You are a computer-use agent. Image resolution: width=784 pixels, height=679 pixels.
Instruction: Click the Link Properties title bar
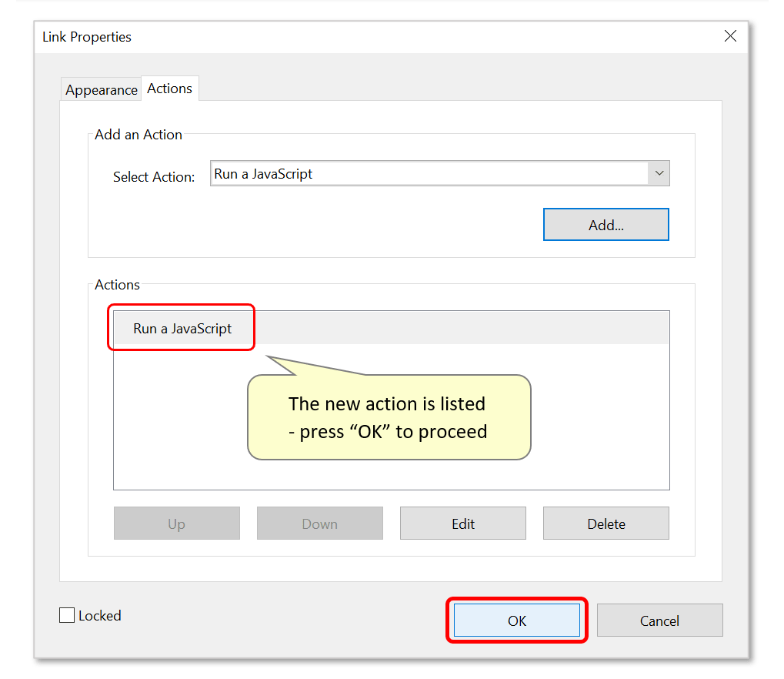(x=308, y=36)
